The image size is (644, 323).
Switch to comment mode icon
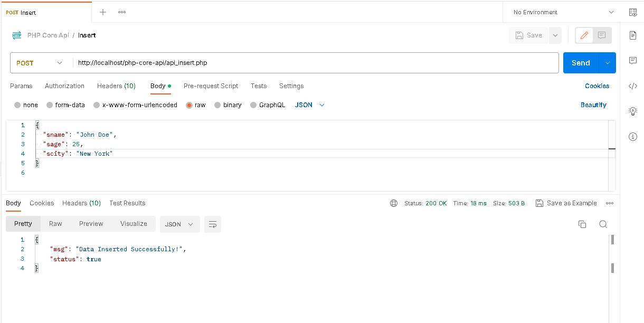point(602,35)
